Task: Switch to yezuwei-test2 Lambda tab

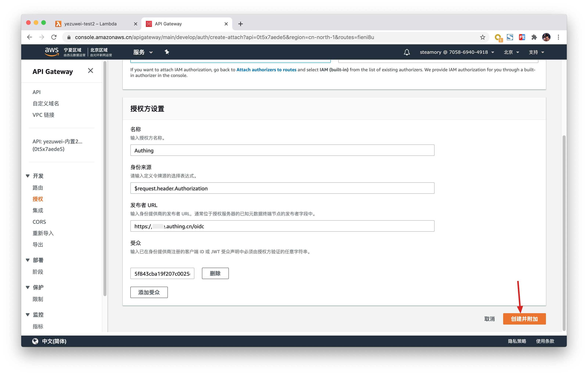Action: [90, 24]
